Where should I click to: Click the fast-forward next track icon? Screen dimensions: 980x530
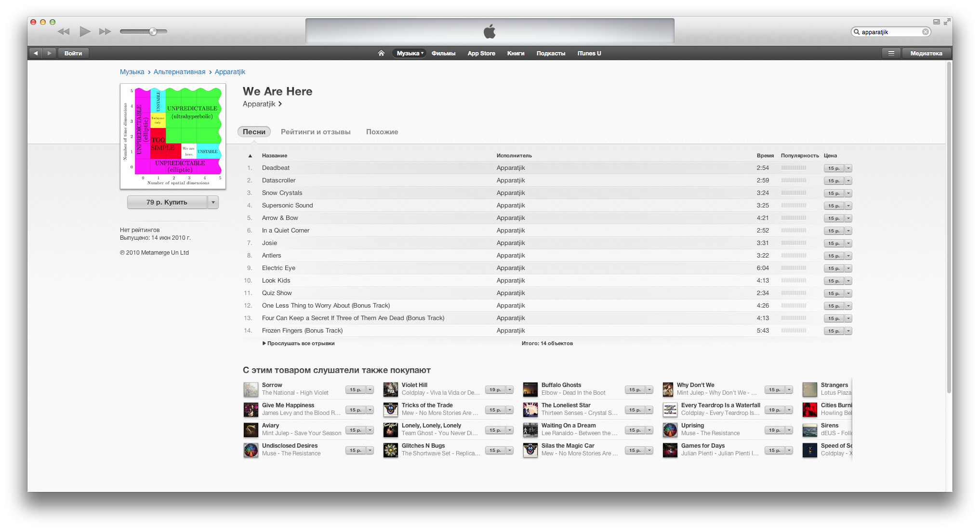coord(105,32)
